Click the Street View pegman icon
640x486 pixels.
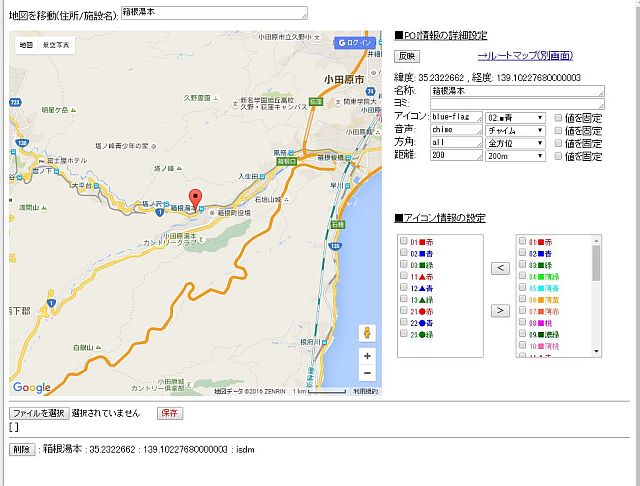click(367, 333)
